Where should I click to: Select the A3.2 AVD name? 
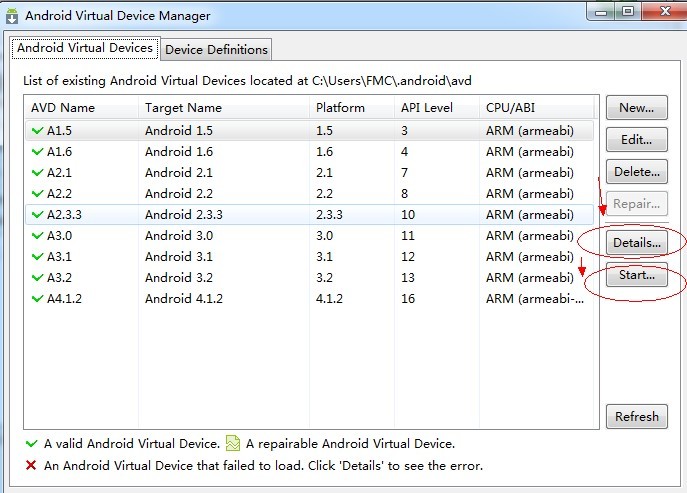coord(60,278)
